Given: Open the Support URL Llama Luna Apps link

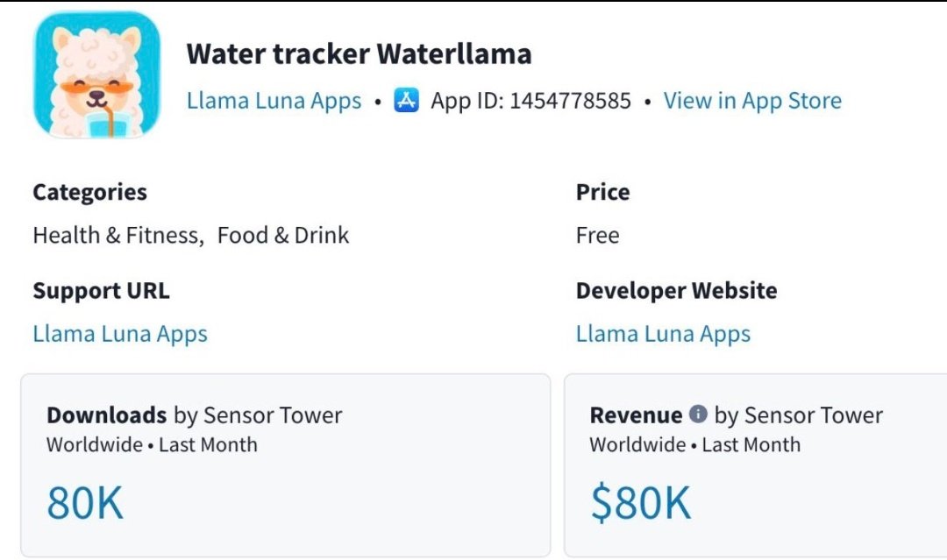Looking at the screenshot, I should click(120, 334).
